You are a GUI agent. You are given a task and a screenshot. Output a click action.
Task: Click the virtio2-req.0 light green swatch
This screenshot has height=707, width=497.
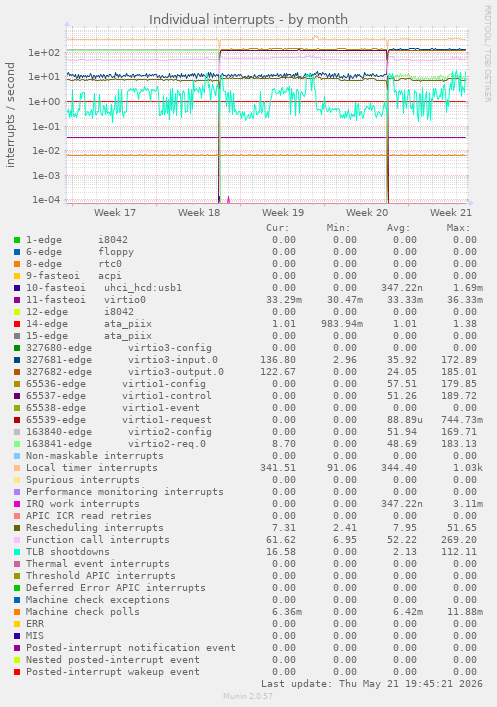(x=17, y=444)
